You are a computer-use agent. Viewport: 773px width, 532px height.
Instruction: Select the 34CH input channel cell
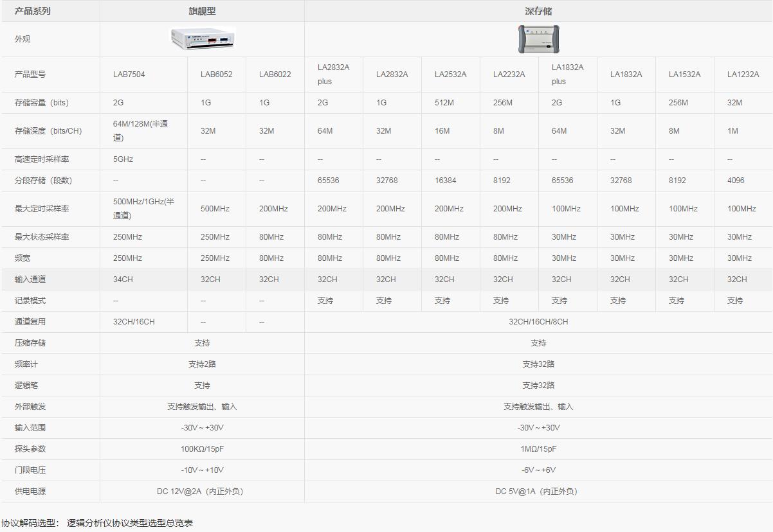point(123,279)
